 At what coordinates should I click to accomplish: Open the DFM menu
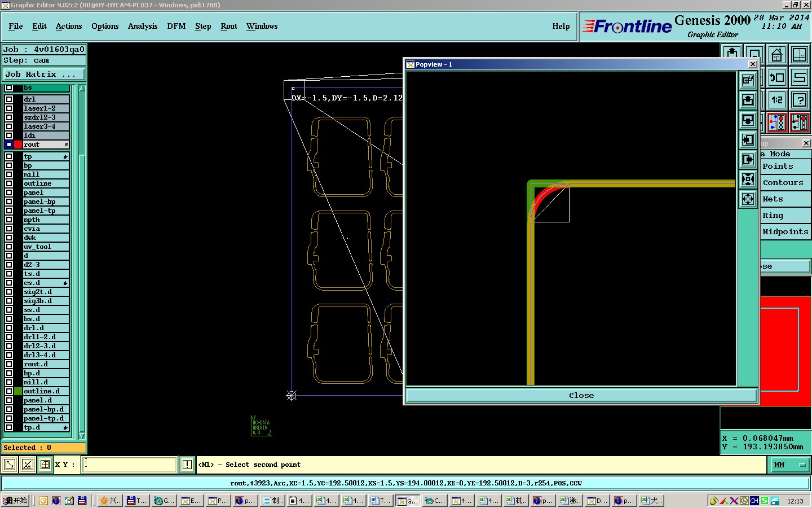176,26
